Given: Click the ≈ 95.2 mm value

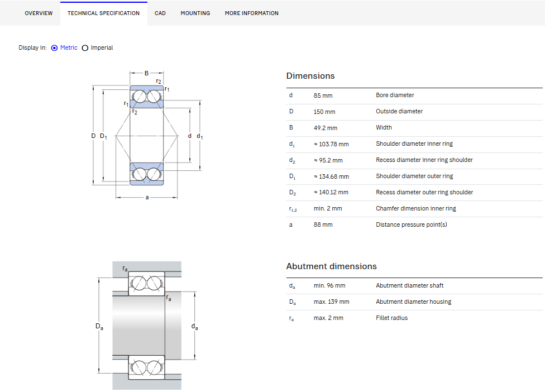Looking at the screenshot, I should point(328,161).
